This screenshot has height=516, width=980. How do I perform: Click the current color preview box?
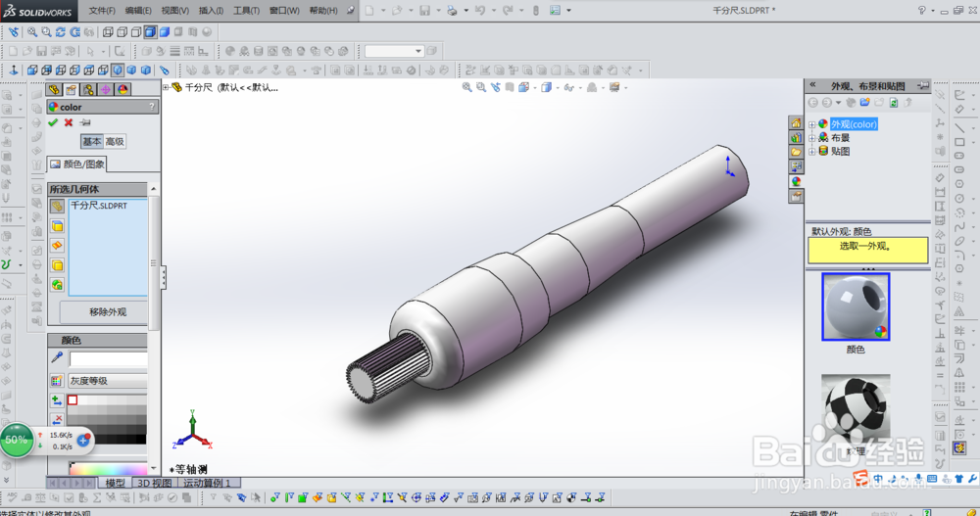tap(108, 358)
